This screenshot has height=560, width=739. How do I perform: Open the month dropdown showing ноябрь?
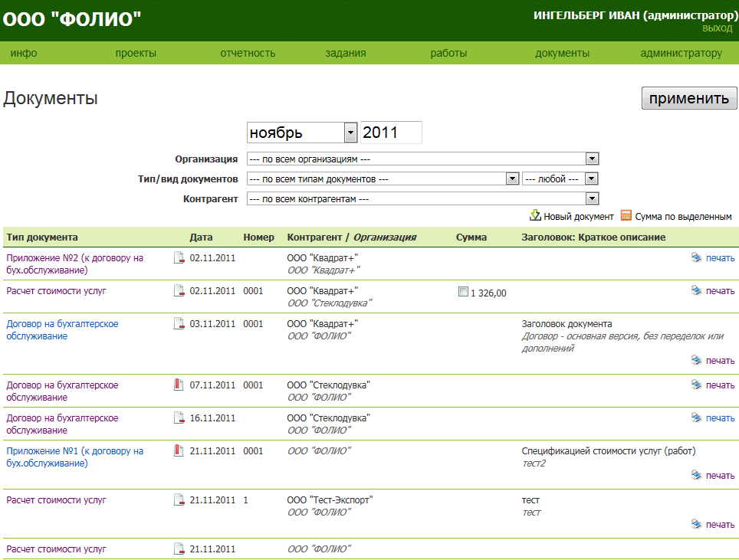[x=350, y=133]
